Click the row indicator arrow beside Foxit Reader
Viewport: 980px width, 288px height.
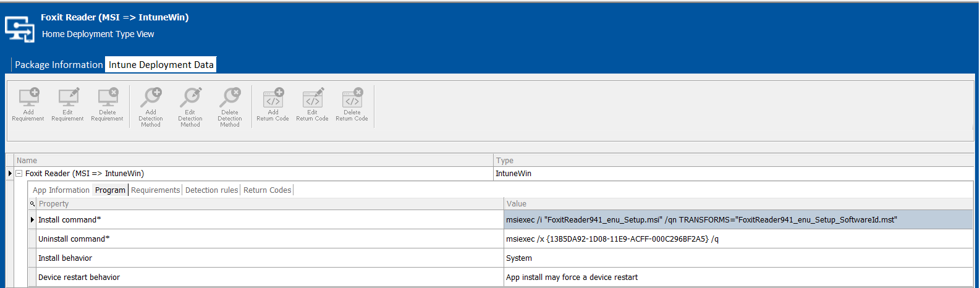[x=10, y=174]
